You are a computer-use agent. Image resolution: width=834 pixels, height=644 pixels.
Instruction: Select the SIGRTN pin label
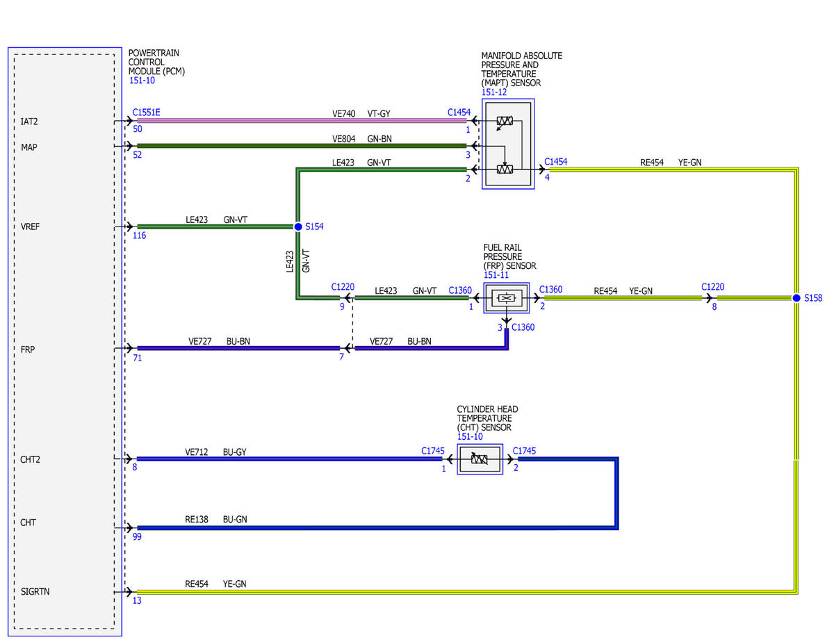(x=35, y=592)
